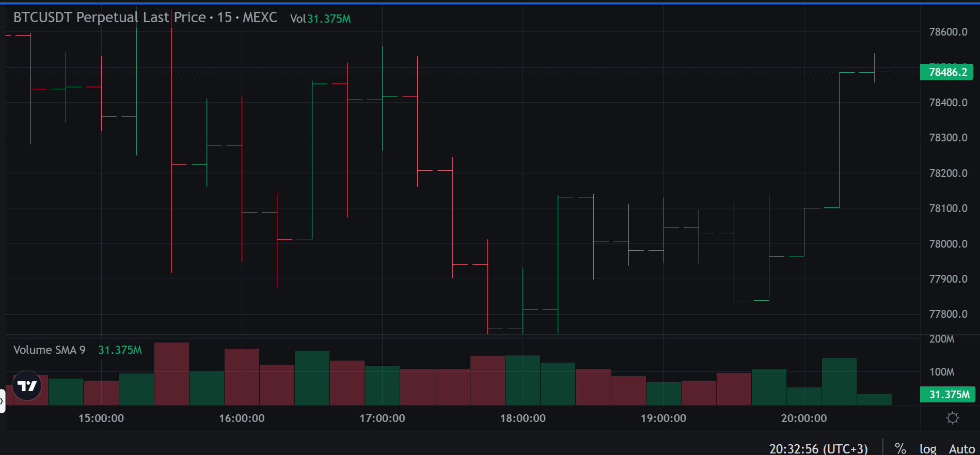
Task: Click the 78000.0 price axis label
Action: pyautogui.click(x=948, y=244)
